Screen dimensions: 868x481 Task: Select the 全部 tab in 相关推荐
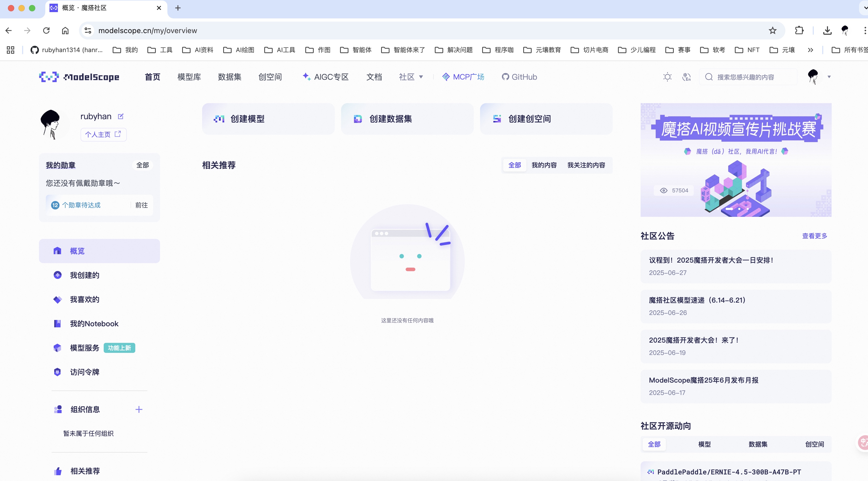point(515,165)
